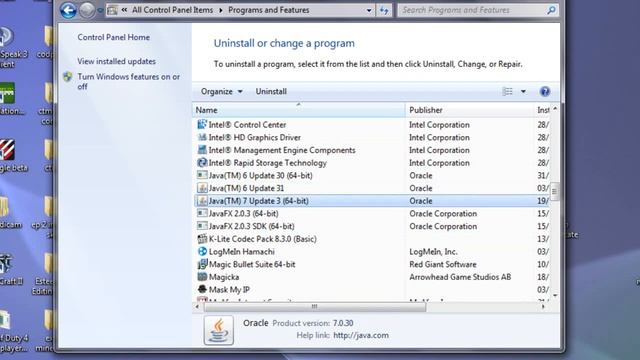Click the search magnifier icon
640x360 pixels.
click(551, 10)
